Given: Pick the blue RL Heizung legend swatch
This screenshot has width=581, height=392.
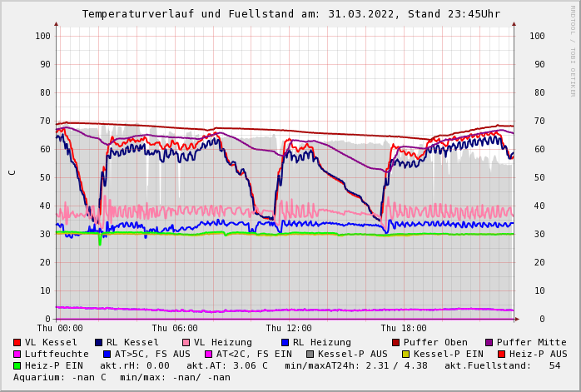Looking at the screenshot, I should tap(285, 342).
